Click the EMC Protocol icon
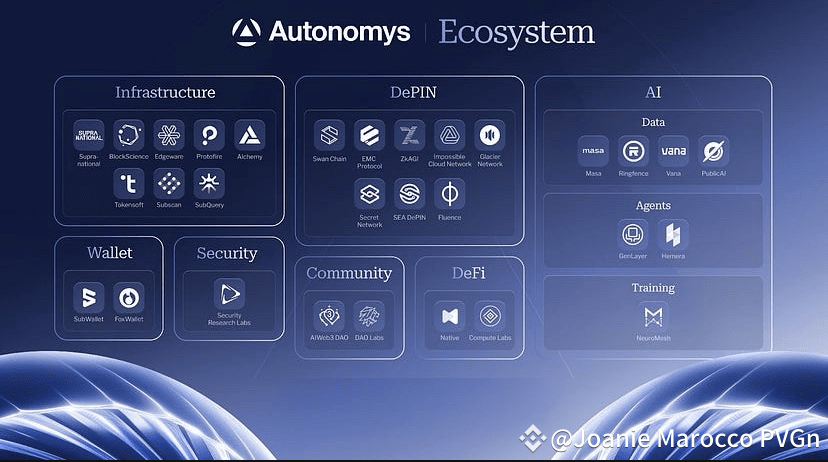This screenshot has height=462, width=828. tap(369, 135)
